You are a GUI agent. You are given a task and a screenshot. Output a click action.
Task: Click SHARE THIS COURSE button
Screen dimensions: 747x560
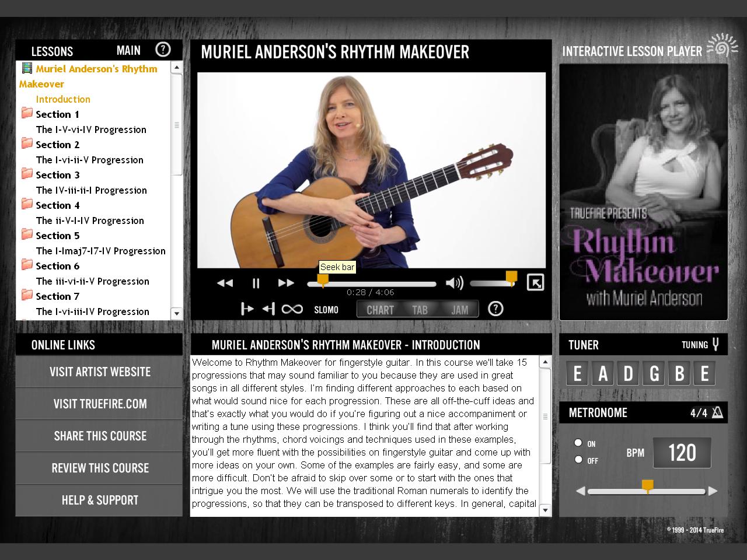99,436
